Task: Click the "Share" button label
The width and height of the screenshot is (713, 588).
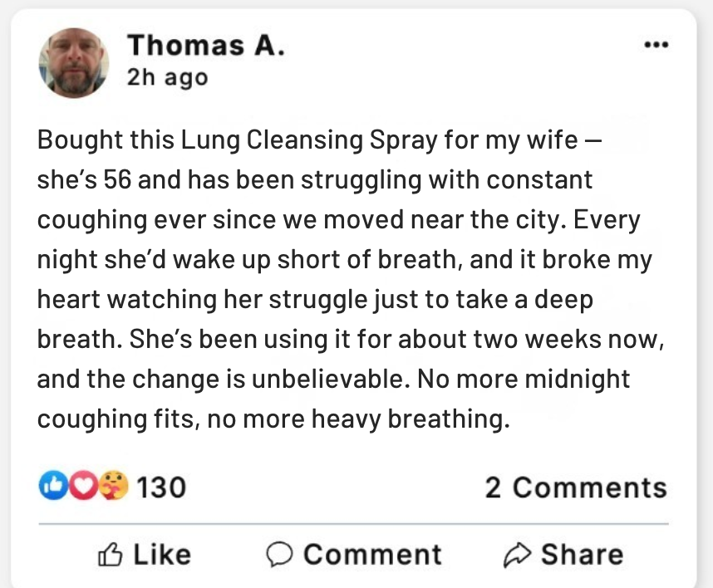Action: coord(582,554)
